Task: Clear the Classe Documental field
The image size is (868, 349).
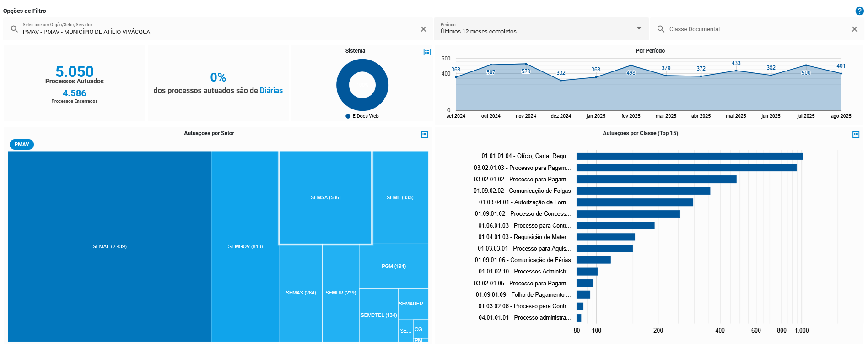Action: (854, 29)
